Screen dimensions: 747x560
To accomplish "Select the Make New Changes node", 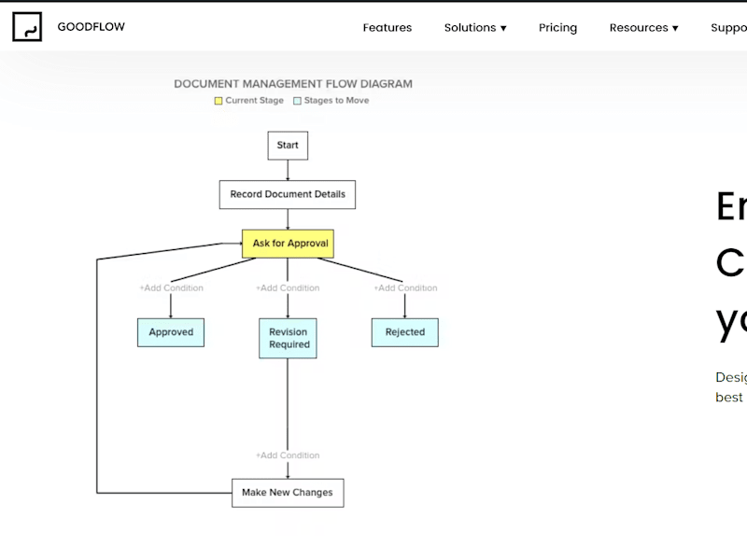I will (288, 493).
